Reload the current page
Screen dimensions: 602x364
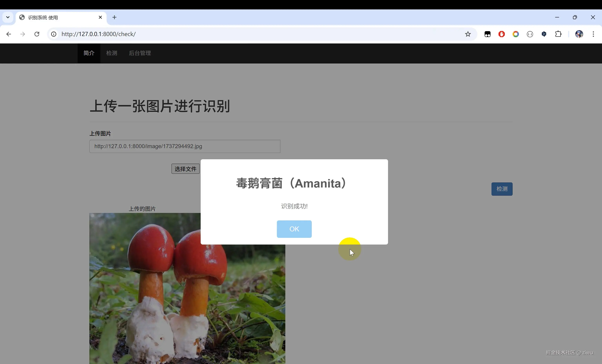pyautogui.click(x=37, y=34)
